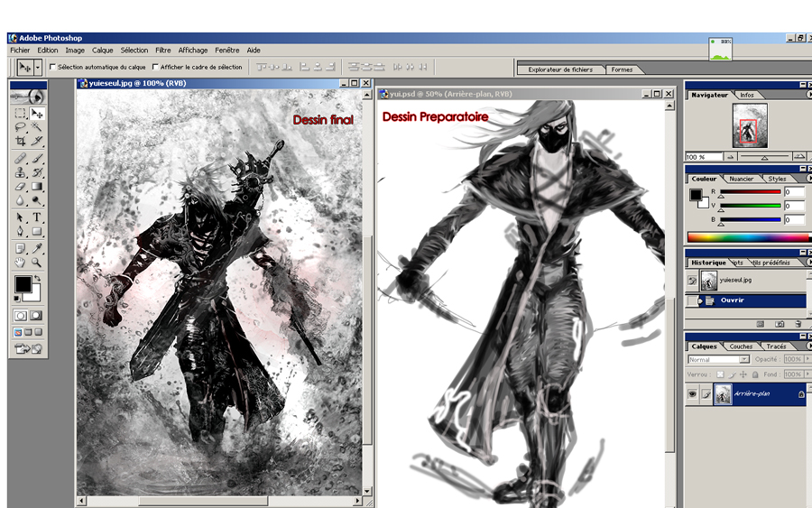Open the Explorateur de fichiers tab
This screenshot has height=508, width=812.
tap(560, 69)
